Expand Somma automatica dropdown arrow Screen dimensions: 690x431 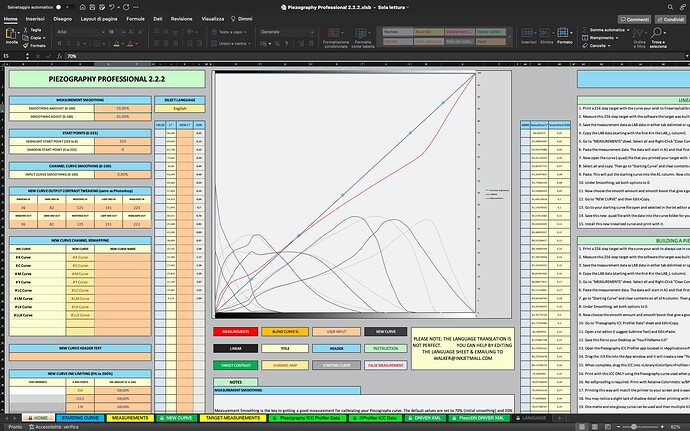[x=628, y=30]
